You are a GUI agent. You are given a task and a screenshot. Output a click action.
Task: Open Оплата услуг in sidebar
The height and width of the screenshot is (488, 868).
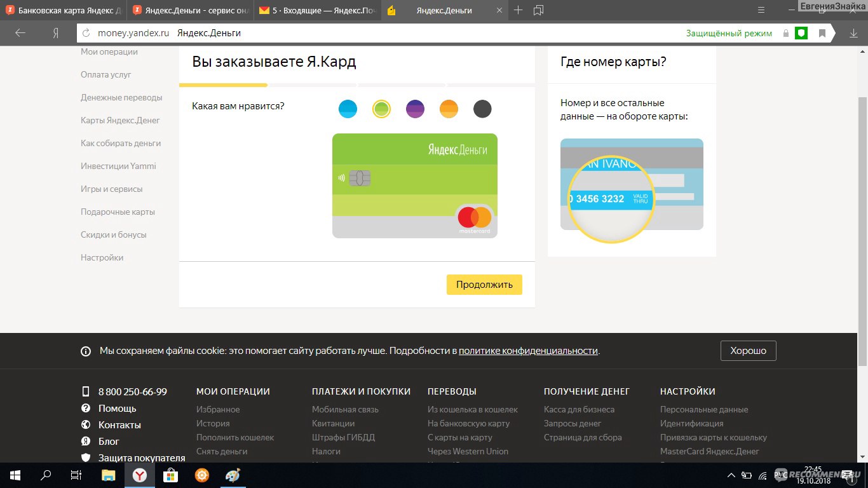106,74
